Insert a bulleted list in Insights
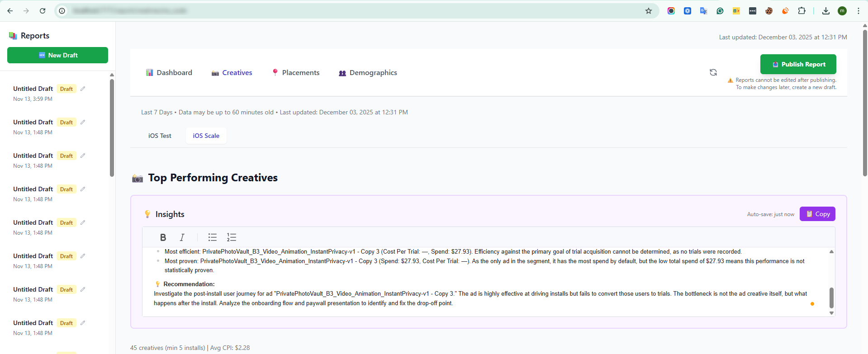Image resolution: width=868 pixels, height=354 pixels. [213, 237]
